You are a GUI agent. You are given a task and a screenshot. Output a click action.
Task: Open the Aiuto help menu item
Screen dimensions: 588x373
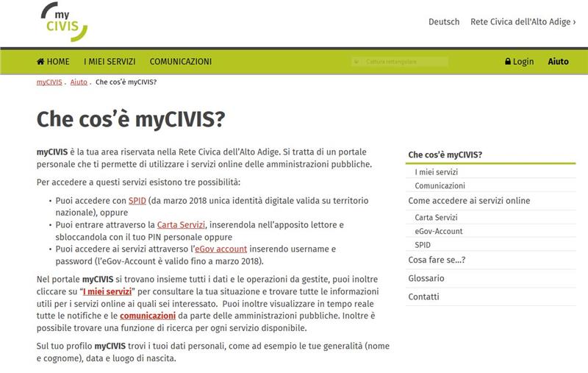pyautogui.click(x=558, y=62)
